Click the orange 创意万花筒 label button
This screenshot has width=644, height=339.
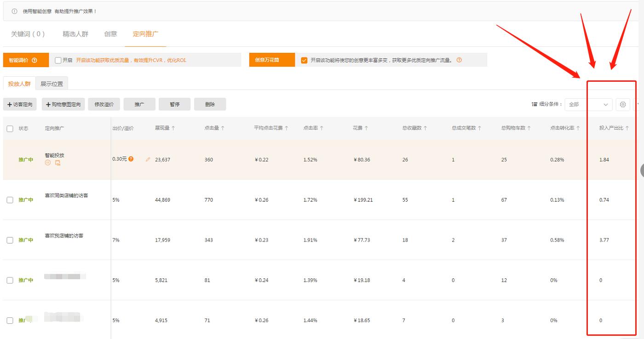click(x=272, y=60)
